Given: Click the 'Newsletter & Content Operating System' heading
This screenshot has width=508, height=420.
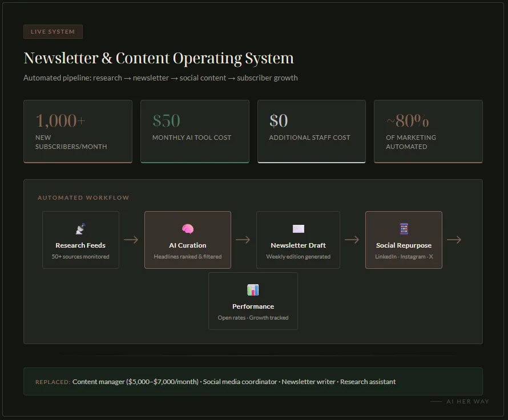Looking at the screenshot, I should click(x=159, y=59).
